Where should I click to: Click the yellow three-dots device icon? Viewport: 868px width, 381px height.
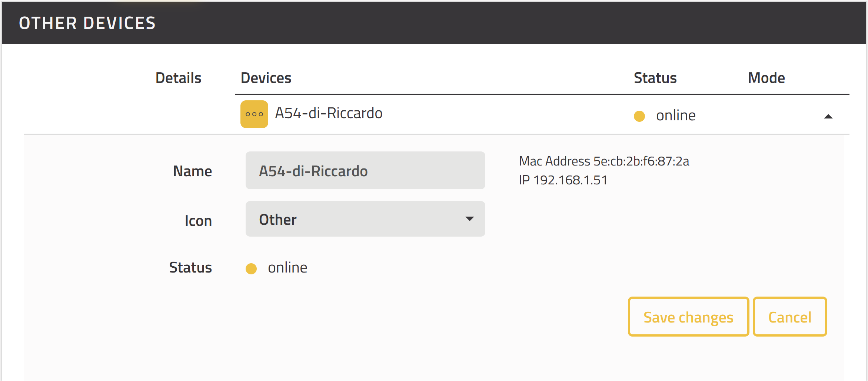[254, 114]
